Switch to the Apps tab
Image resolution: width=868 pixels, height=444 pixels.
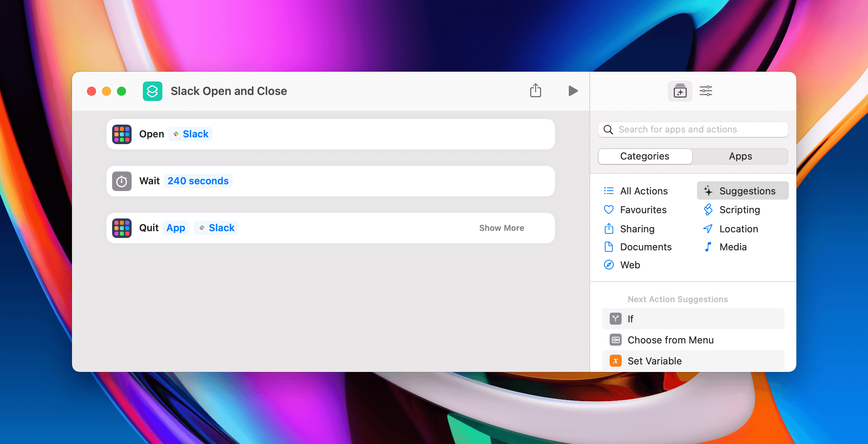pos(740,156)
